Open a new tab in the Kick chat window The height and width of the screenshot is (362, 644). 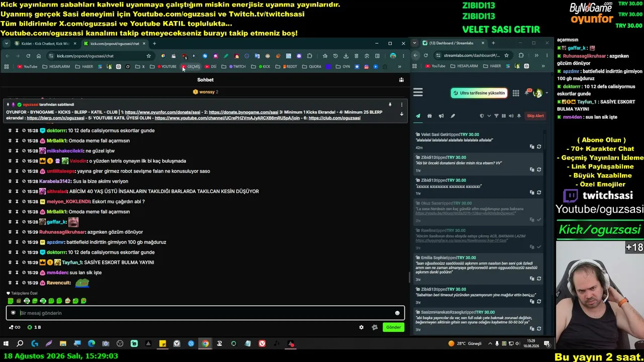(x=154, y=43)
